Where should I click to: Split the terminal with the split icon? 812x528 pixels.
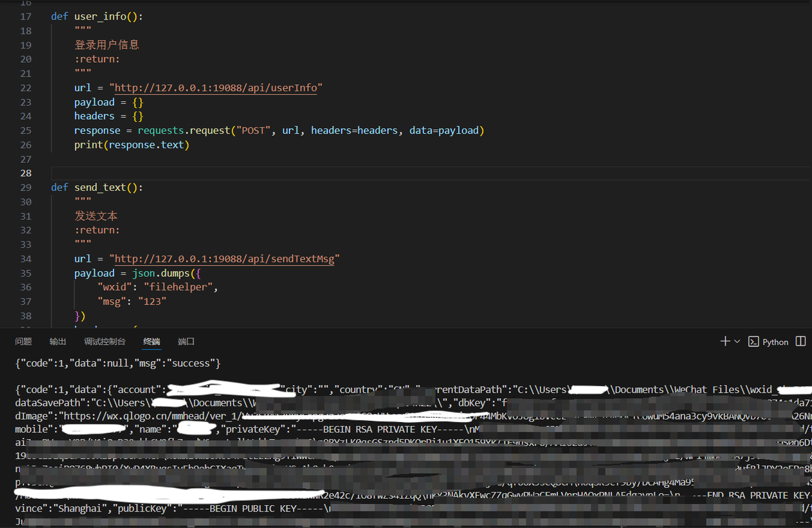tap(801, 341)
